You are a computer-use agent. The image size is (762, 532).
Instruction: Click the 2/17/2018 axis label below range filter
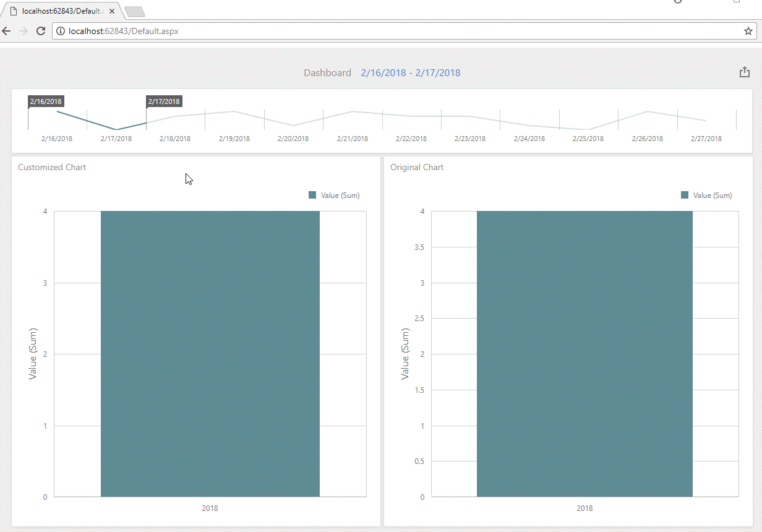pyautogui.click(x=116, y=139)
